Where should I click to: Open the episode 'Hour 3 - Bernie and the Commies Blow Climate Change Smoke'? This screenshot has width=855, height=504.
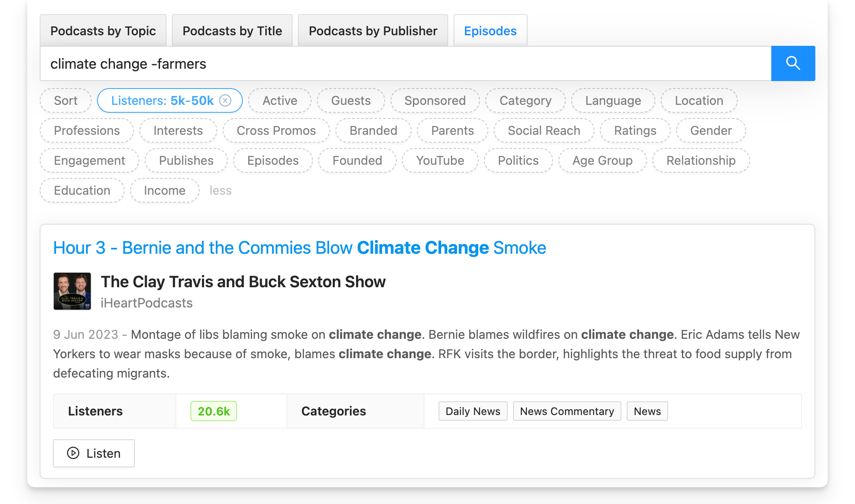tap(299, 247)
